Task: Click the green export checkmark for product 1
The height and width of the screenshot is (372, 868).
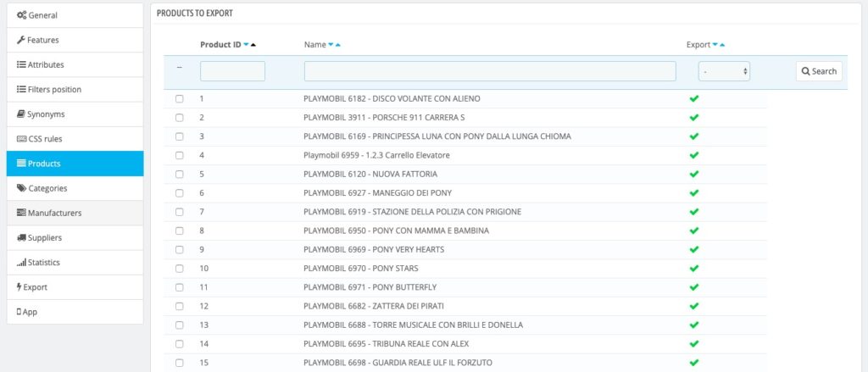Action: pos(694,98)
